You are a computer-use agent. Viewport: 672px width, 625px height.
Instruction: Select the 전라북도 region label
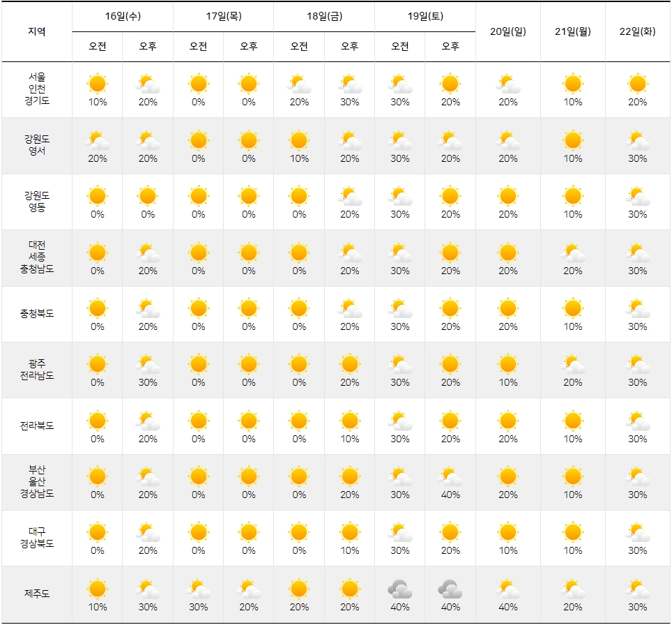37,426
